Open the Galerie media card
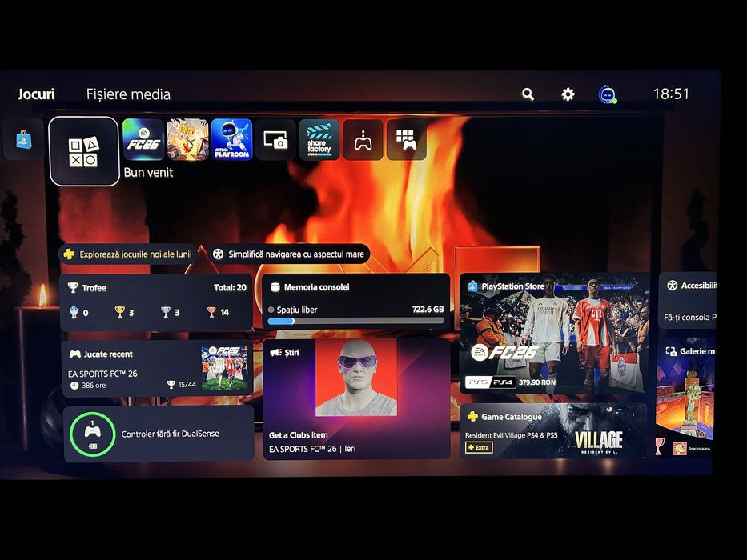 tap(686, 399)
